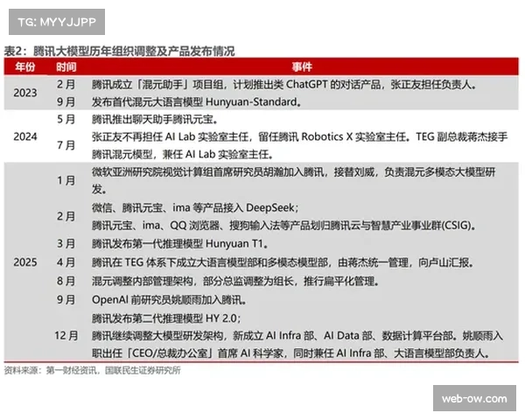Click the "1月" time cell

66,180
